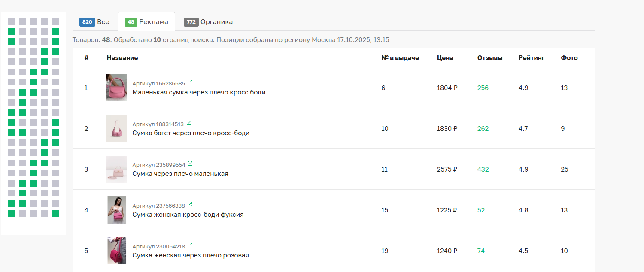The height and width of the screenshot is (272, 644).
Task: Open the 256 reviews link
Action: (x=483, y=88)
